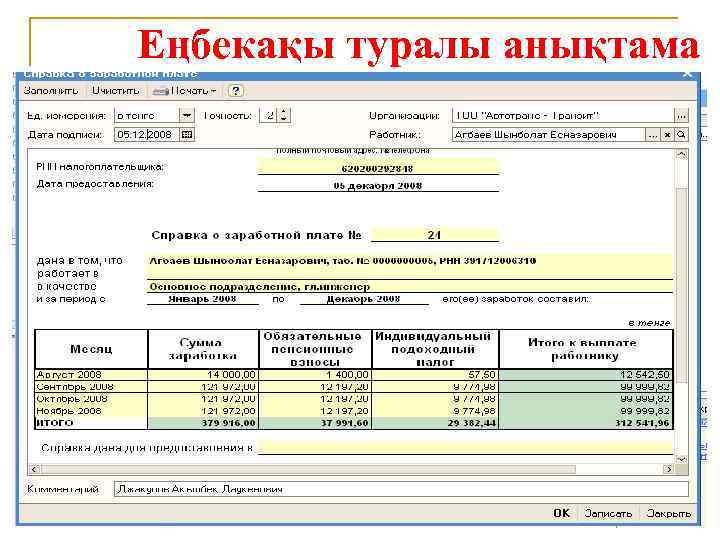Select the 'Август 2008' row cell
This screenshot has height=540, width=720.
coord(91,375)
